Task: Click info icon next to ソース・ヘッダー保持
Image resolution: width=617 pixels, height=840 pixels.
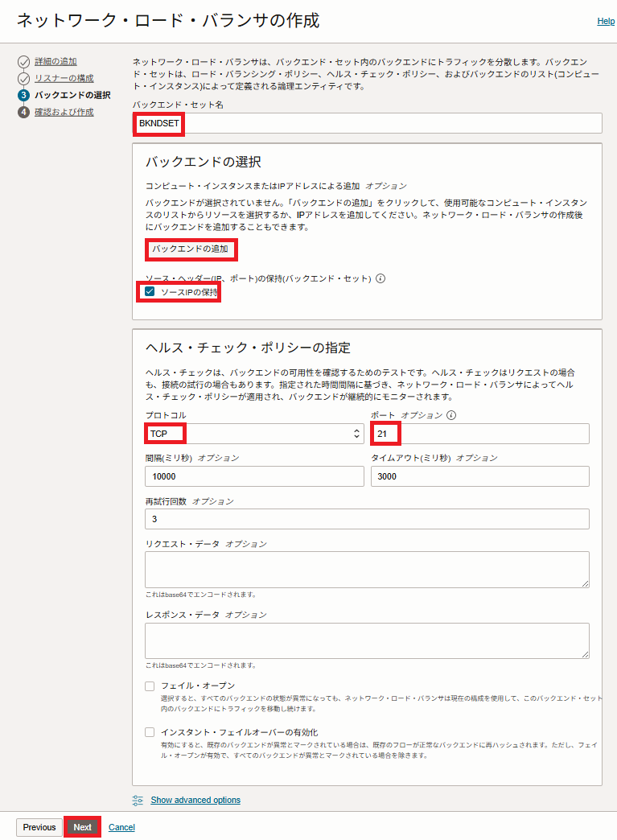Action: tap(380, 278)
